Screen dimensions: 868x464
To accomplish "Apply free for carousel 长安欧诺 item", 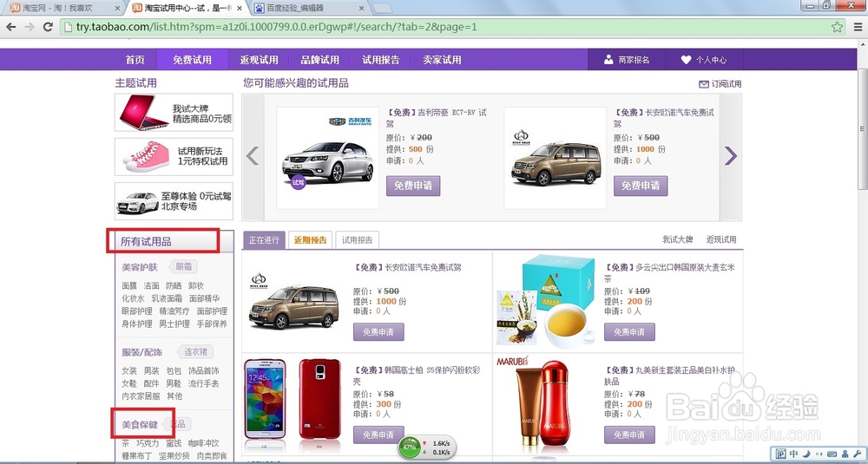I will coord(641,186).
